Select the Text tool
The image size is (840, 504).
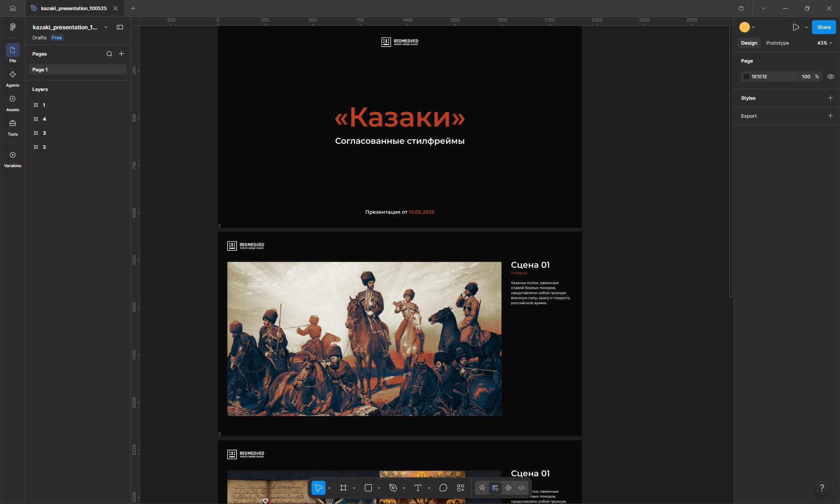coord(418,488)
